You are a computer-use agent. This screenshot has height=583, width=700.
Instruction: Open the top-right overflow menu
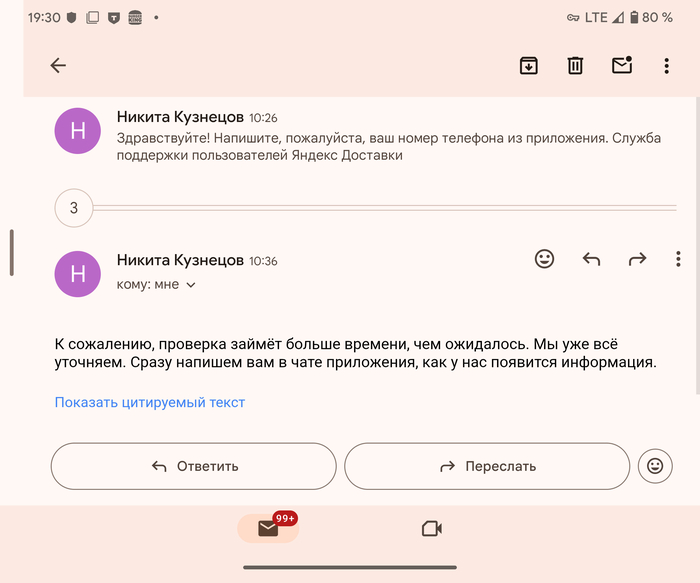[x=667, y=66]
